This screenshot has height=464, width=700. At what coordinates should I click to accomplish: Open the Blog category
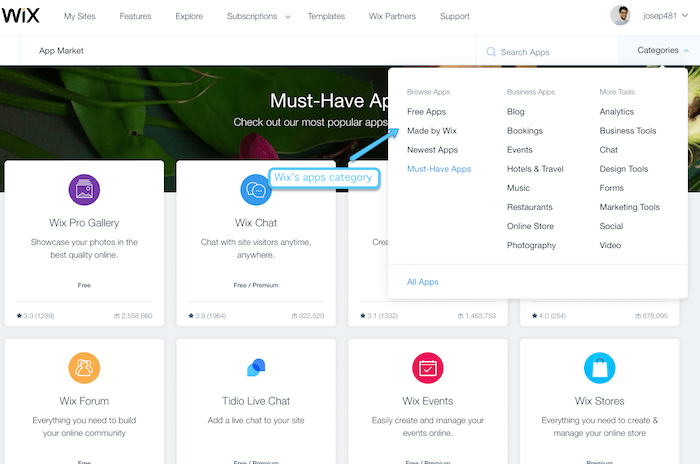[x=516, y=112]
